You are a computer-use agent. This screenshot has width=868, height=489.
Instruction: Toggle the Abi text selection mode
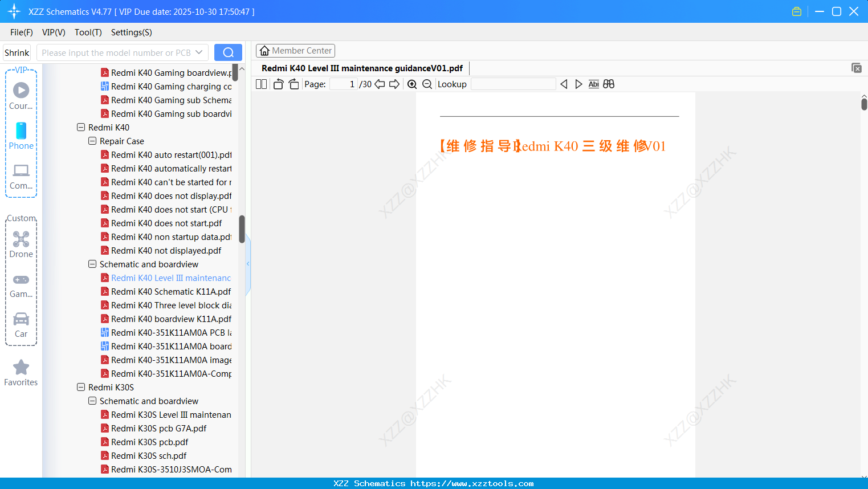[594, 84]
